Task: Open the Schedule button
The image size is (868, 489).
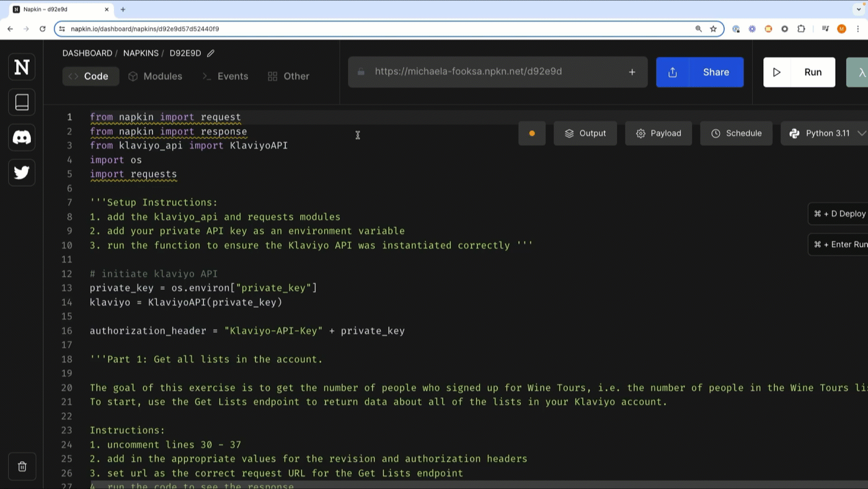Action: coord(736,133)
